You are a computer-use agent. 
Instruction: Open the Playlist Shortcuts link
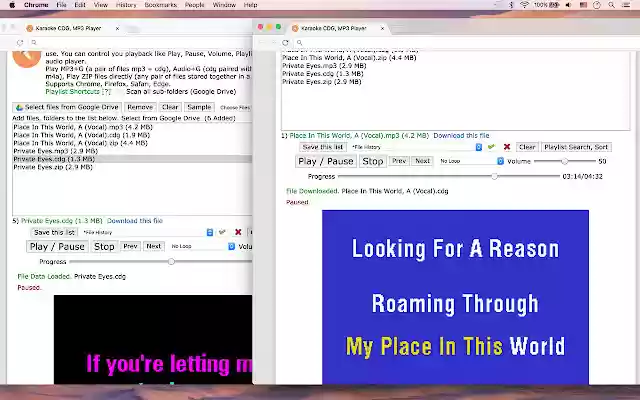(x=73, y=92)
